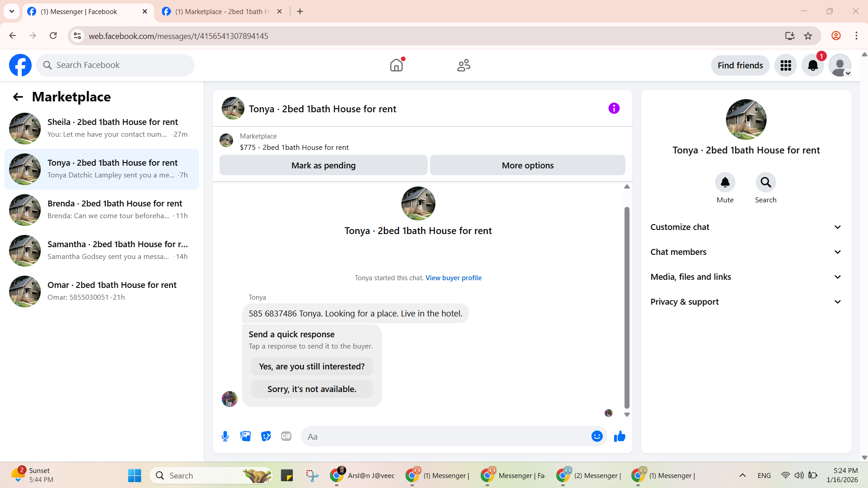Open the Menu grid icon
The height and width of the screenshot is (488, 868).
point(786,66)
